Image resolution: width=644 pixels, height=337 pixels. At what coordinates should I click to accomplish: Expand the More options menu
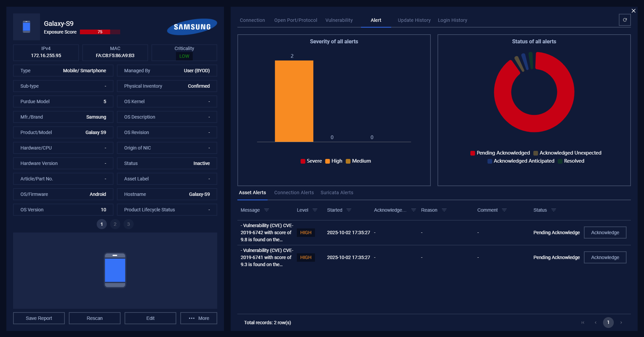[x=199, y=318]
